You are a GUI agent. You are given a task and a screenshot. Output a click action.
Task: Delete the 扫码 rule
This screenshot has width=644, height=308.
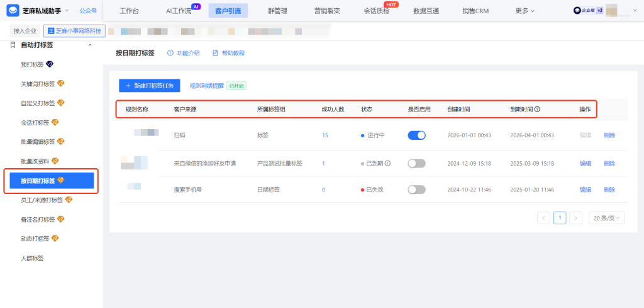click(609, 135)
